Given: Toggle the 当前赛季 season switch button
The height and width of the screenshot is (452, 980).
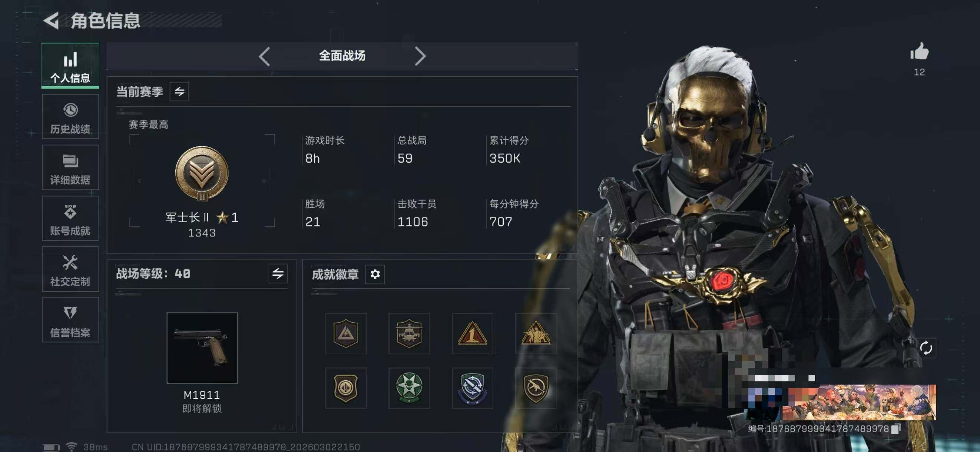Looking at the screenshot, I should 179,91.
